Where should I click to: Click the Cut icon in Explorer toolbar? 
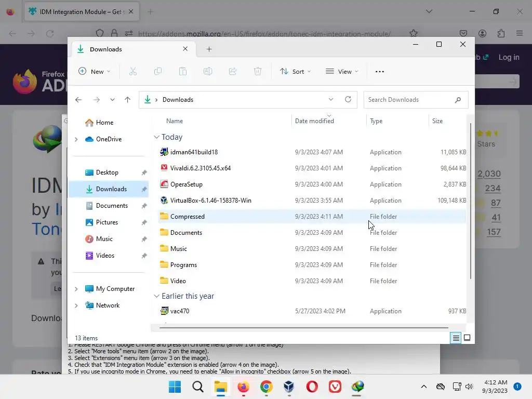coord(132,72)
